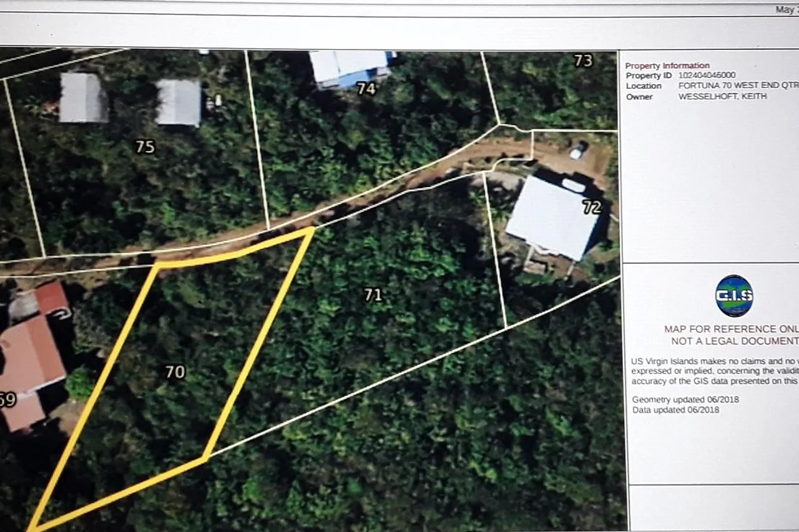Click the parcel 69 label
This screenshot has width=799, height=532.
click(x=7, y=400)
